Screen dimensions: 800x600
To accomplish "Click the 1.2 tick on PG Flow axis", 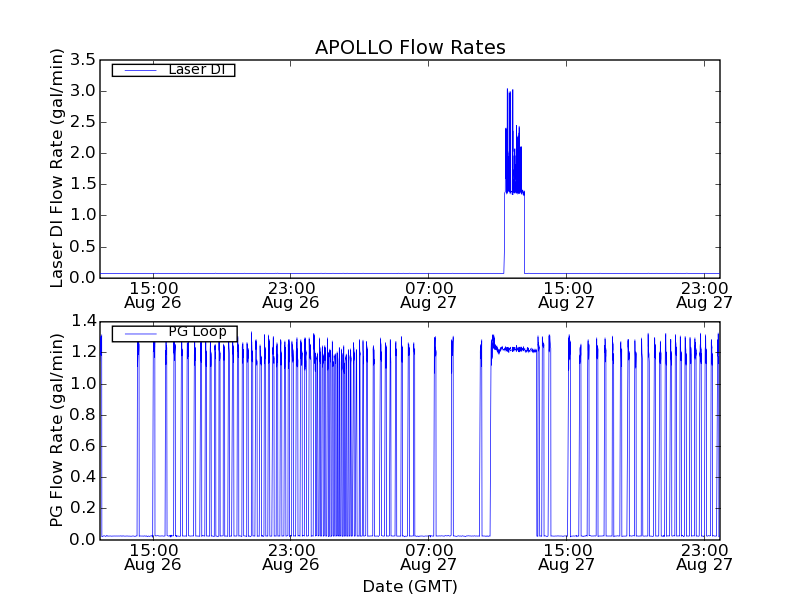I will pyautogui.click(x=83, y=353).
